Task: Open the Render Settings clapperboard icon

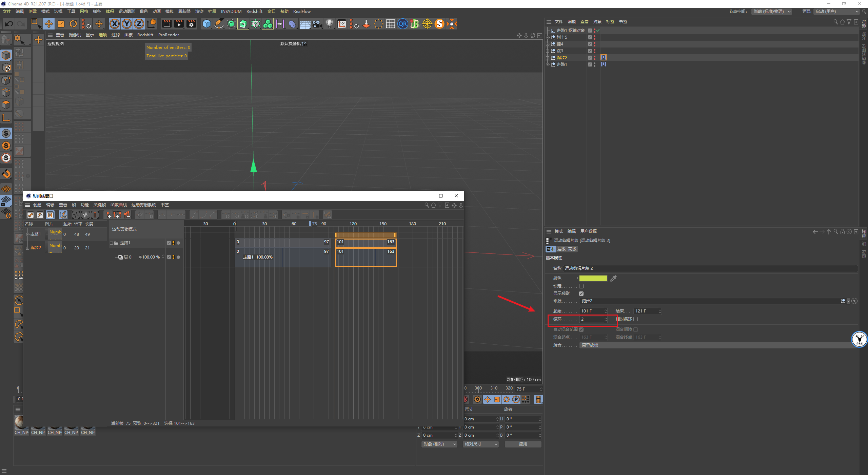Action: (191, 24)
